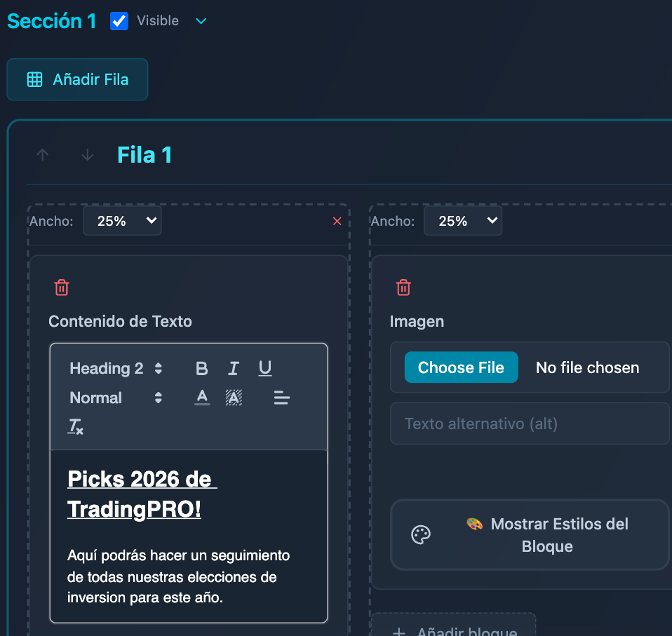Move Fila 1 down
Image resolution: width=672 pixels, height=636 pixels.
(x=87, y=155)
